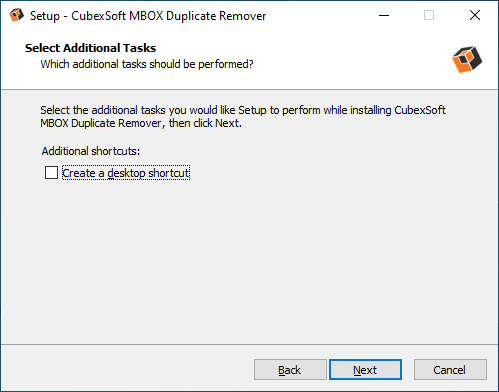Click the 'Additional shortcuts:' group label
The width and height of the screenshot is (499, 392).
coord(91,151)
